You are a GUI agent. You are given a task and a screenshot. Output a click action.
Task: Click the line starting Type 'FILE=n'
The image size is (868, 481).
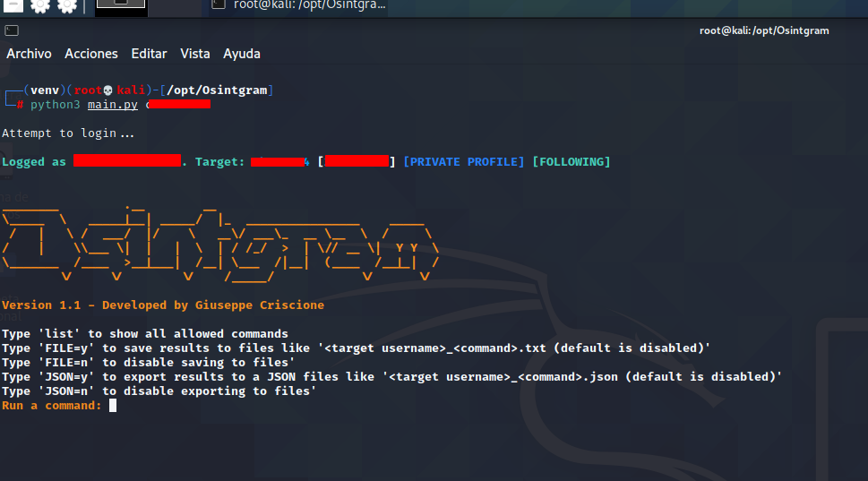click(x=149, y=363)
